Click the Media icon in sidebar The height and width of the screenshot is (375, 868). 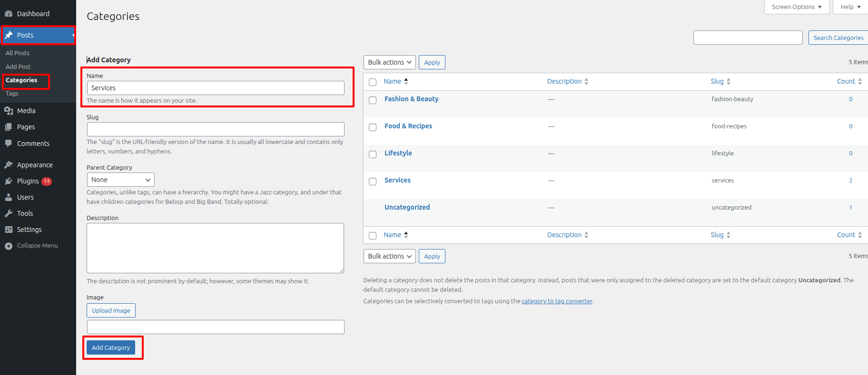click(9, 111)
